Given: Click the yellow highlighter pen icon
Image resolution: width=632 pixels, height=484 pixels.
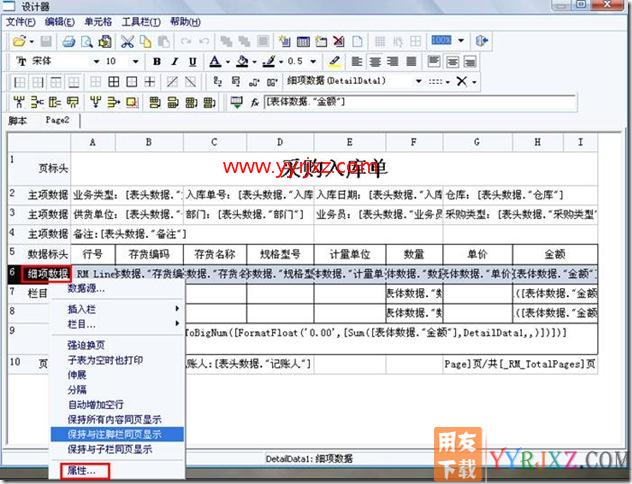Looking at the screenshot, I should [334, 61].
